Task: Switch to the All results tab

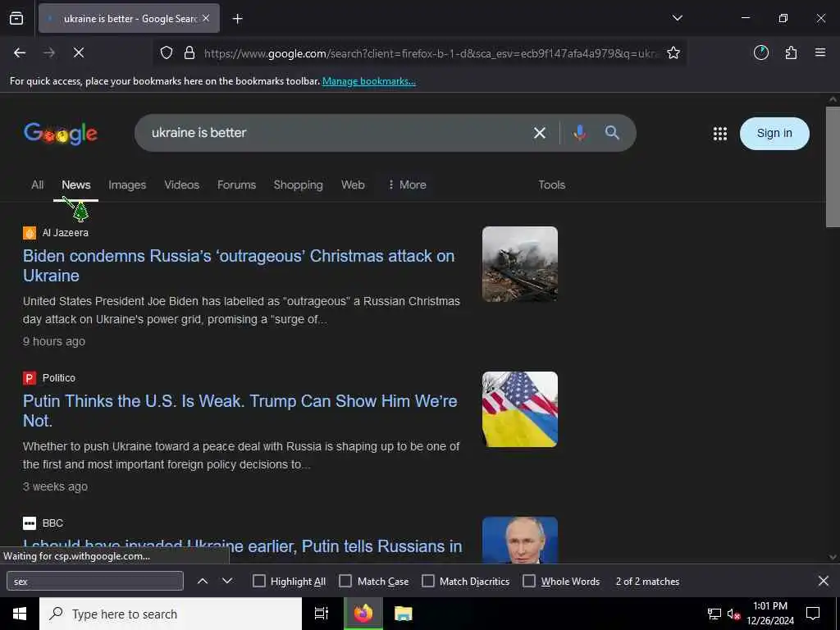Action: pyautogui.click(x=37, y=185)
